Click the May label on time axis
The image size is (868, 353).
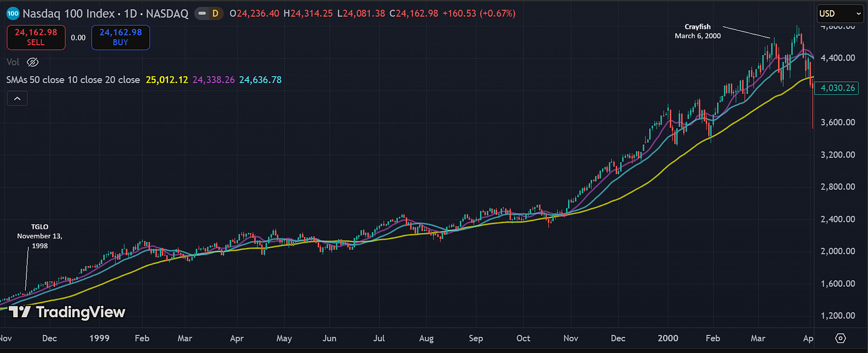point(284,338)
